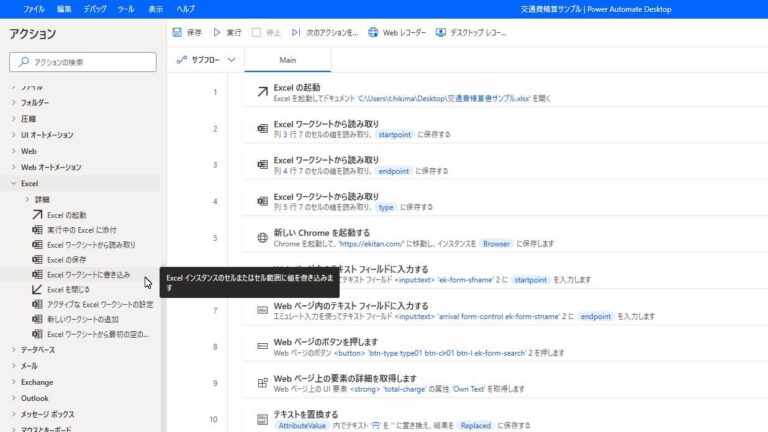Run the flow with the 実行 play icon

[217, 32]
